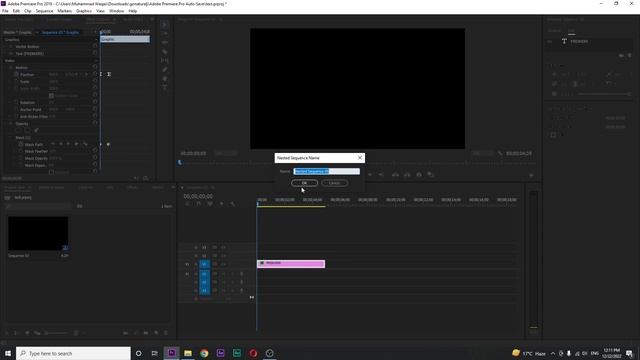This screenshot has width=640, height=360.
Task: Open the Program monitor Button Editor
Action: coord(531,175)
